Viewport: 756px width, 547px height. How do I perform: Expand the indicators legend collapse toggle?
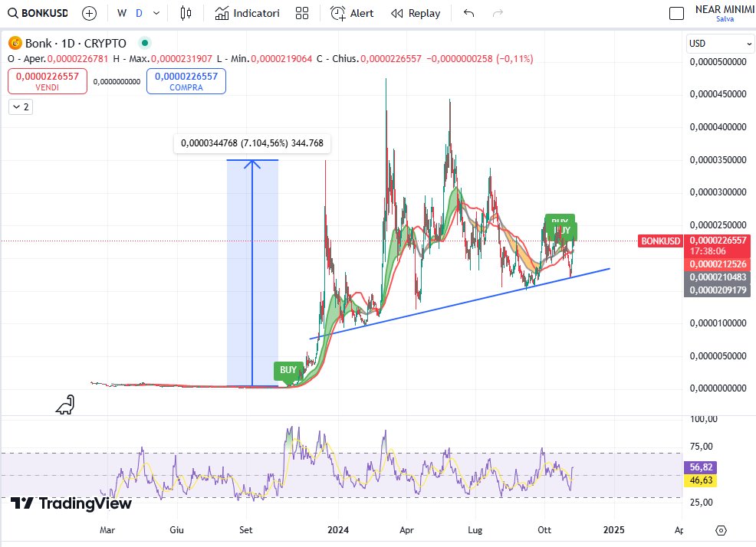[x=21, y=107]
